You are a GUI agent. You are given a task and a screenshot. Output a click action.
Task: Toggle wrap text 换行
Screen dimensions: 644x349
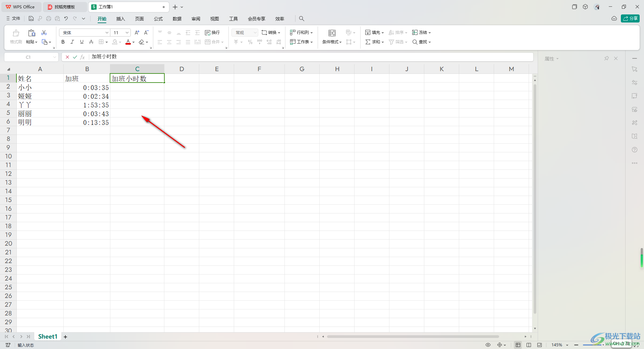click(212, 33)
